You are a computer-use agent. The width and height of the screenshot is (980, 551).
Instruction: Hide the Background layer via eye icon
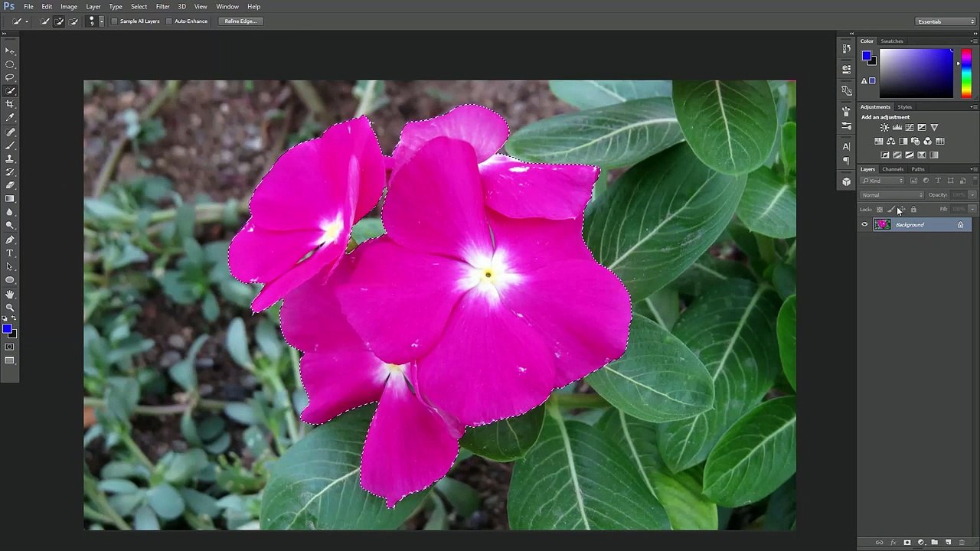864,224
